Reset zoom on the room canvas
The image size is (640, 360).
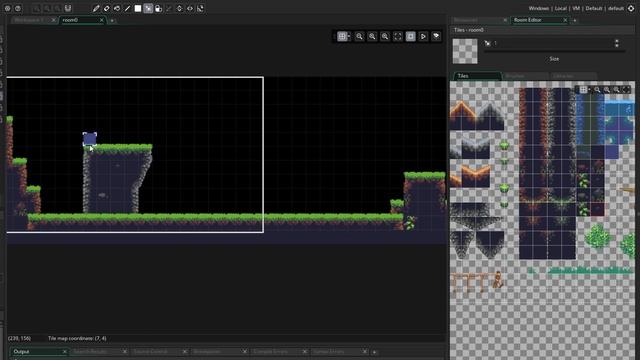coord(372,36)
